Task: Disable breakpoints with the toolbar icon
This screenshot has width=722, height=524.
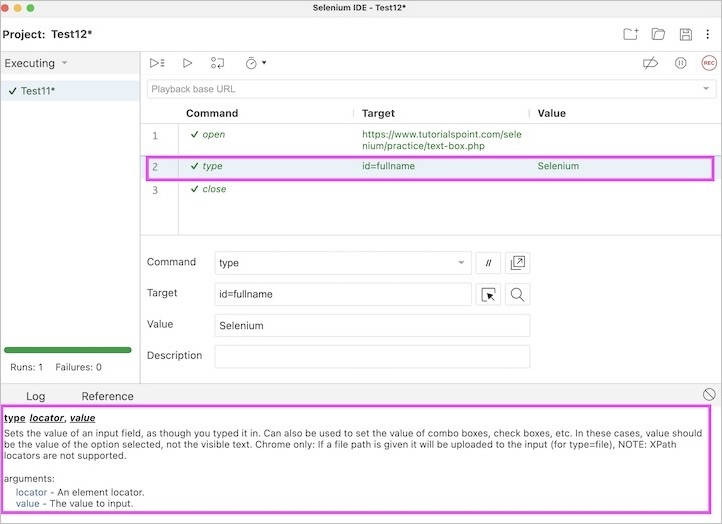Action: (650, 63)
